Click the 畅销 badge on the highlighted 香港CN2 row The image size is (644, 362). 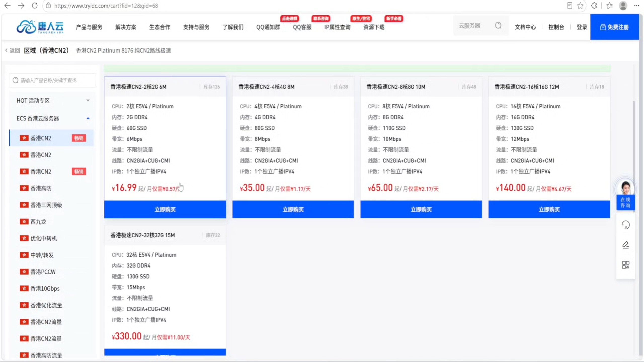pos(79,138)
